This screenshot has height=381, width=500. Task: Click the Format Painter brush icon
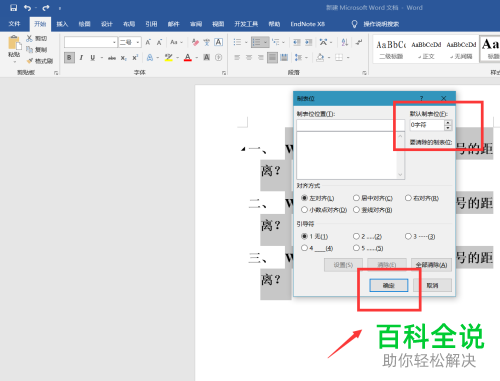pyautogui.click(x=30, y=61)
